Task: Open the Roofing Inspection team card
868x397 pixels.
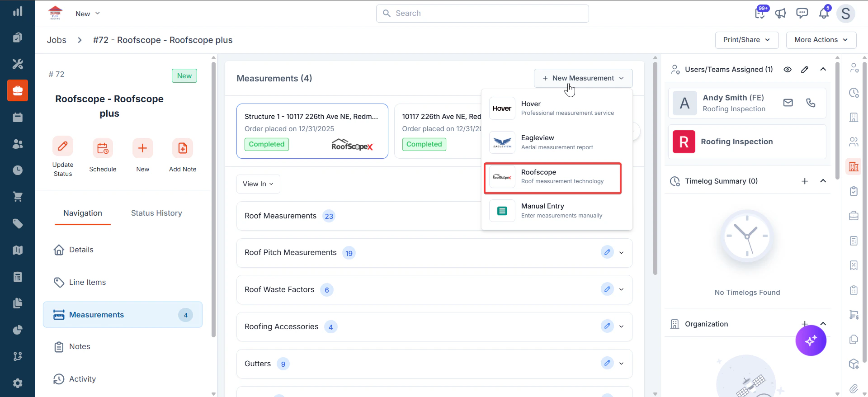Action: point(747,142)
